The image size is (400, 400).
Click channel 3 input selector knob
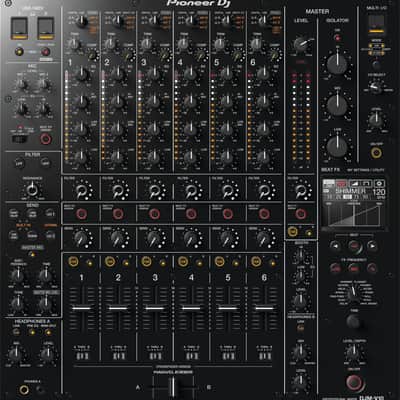(154, 21)
